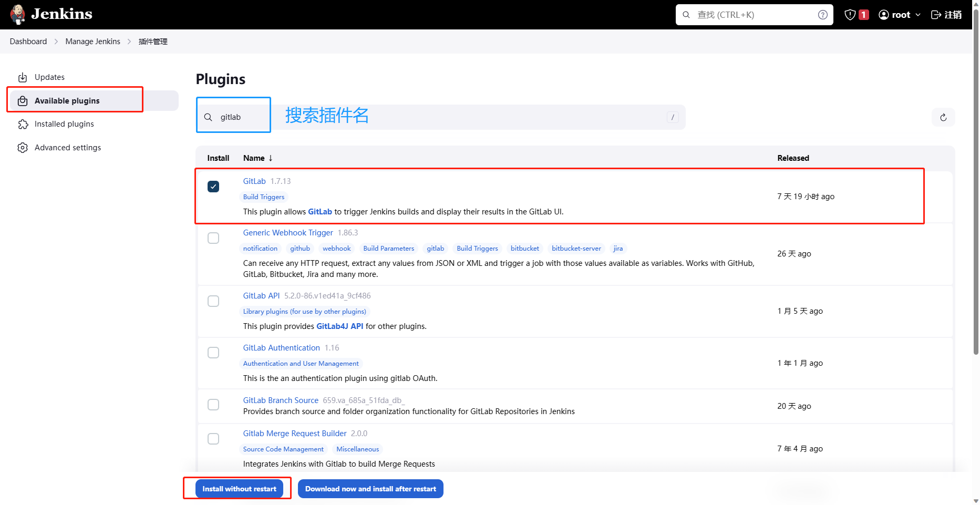Expand the root user dropdown chevron
This screenshot has width=980, height=505.
coord(918,15)
